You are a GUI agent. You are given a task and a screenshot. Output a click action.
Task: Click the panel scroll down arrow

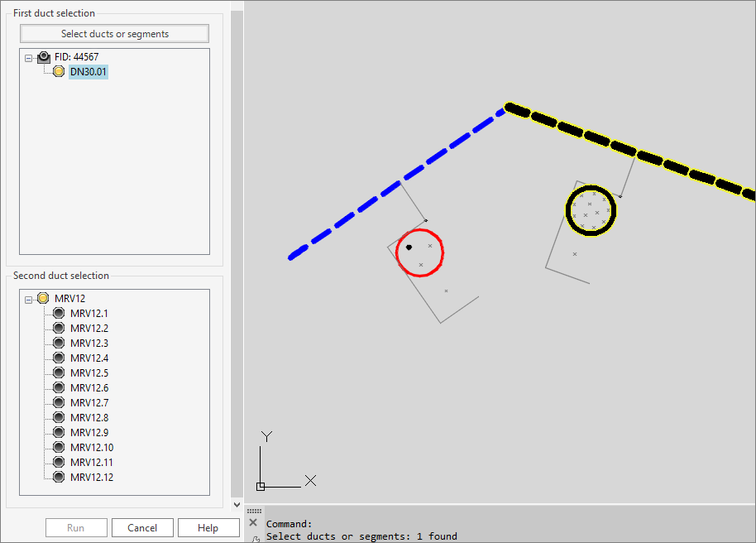tap(237, 504)
